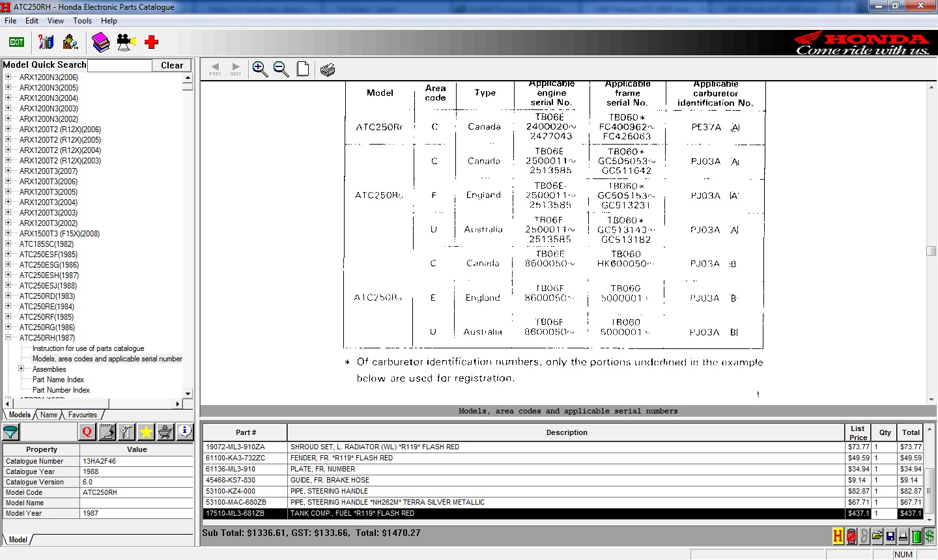The image size is (938, 560).
Task: Collapse the ATC250RH(1987) tree node
Action: (8, 337)
